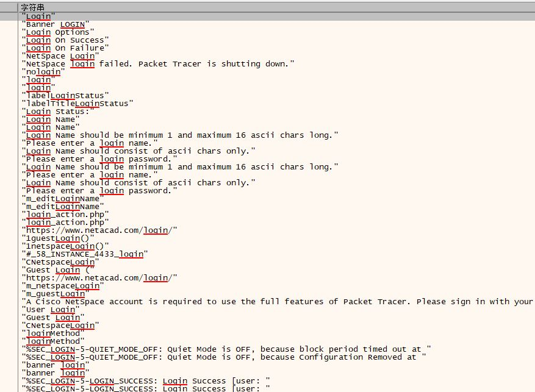This screenshot has width=535, height=392.
Task: Select the "labelTitleLoginStatus" entry
Action: 77,104
